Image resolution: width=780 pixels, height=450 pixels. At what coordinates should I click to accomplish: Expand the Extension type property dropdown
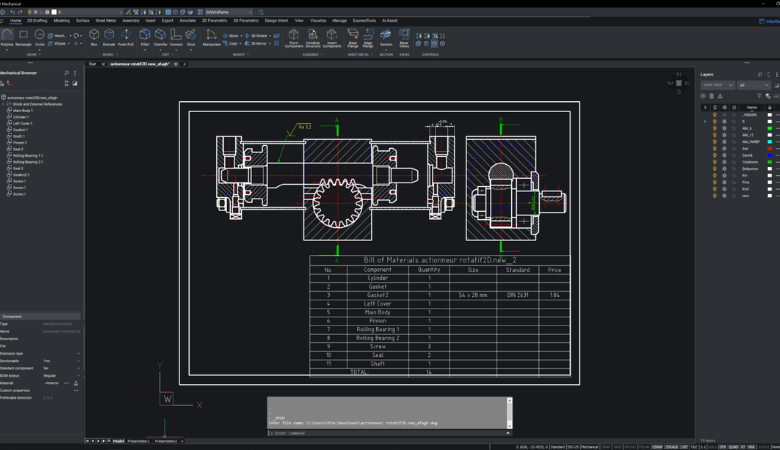tap(78, 354)
